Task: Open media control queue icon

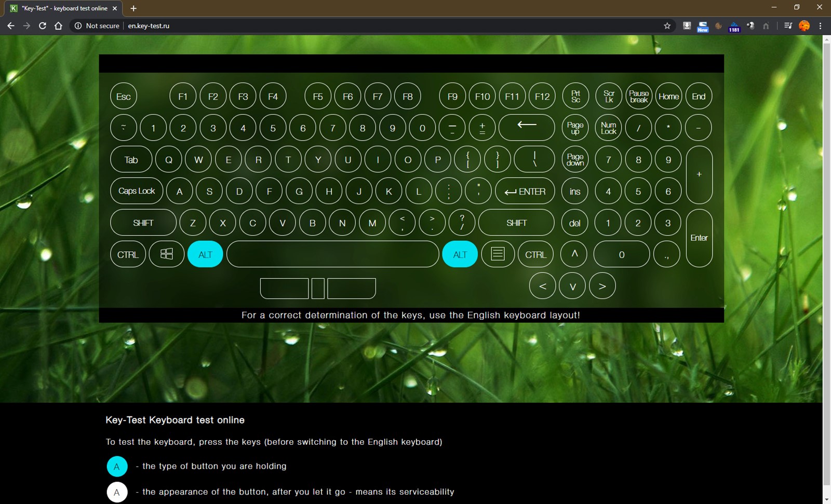Action: coord(788,25)
